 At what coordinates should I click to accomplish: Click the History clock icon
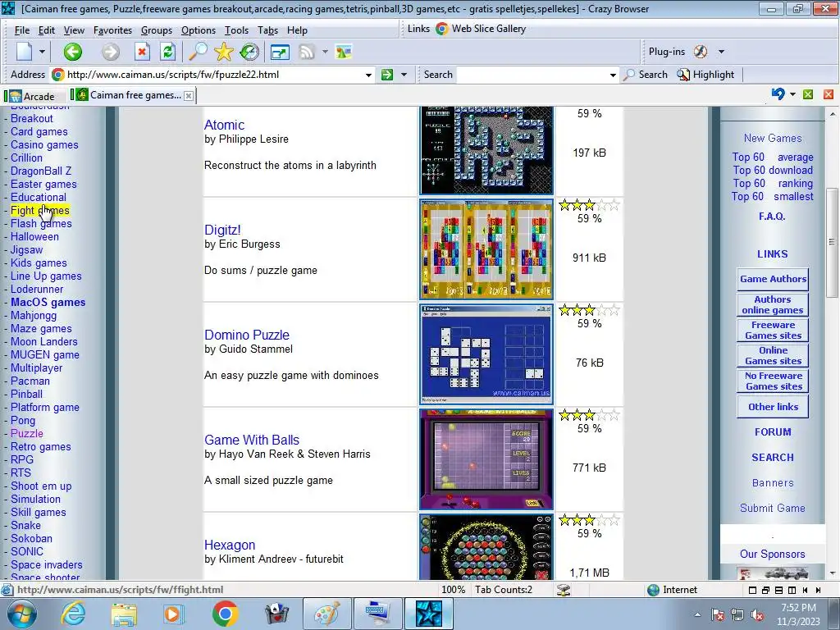coord(249,52)
